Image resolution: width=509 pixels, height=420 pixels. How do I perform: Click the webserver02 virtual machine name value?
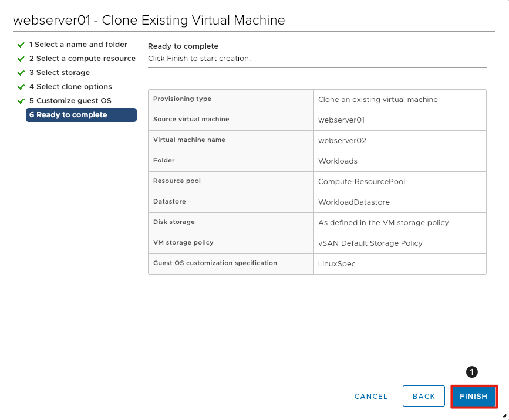[342, 141]
